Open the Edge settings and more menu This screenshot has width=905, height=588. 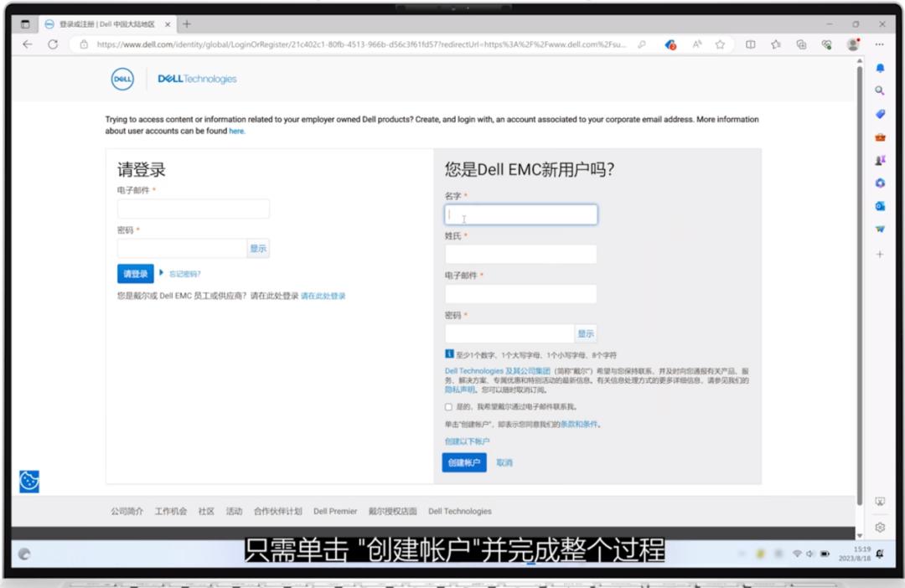pos(879,44)
